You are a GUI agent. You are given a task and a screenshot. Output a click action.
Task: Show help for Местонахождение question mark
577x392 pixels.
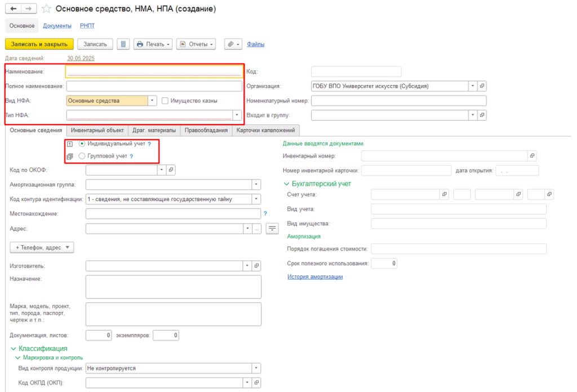pyautogui.click(x=265, y=213)
